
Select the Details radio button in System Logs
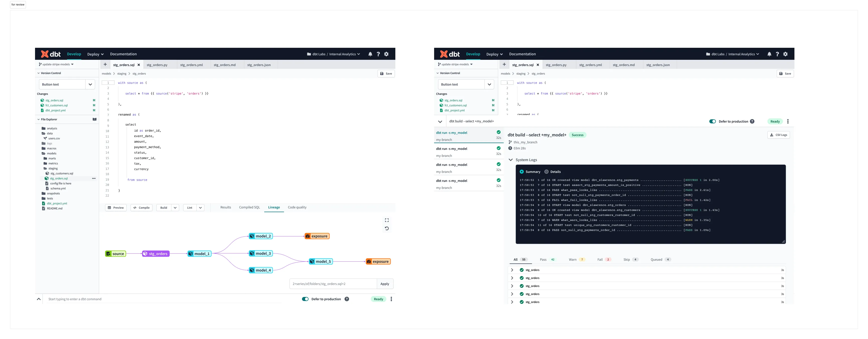[x=546, y=172]
